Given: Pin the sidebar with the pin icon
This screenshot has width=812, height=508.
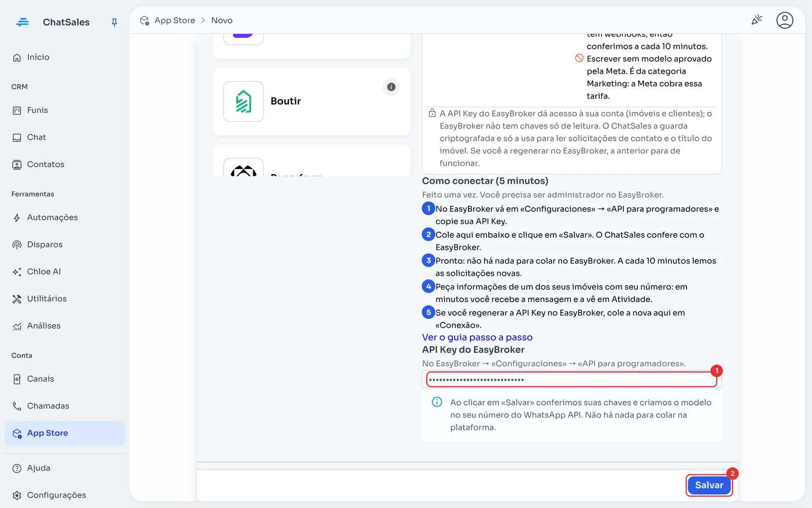Looking at the screenshot, I should click(x=114, y=22).
